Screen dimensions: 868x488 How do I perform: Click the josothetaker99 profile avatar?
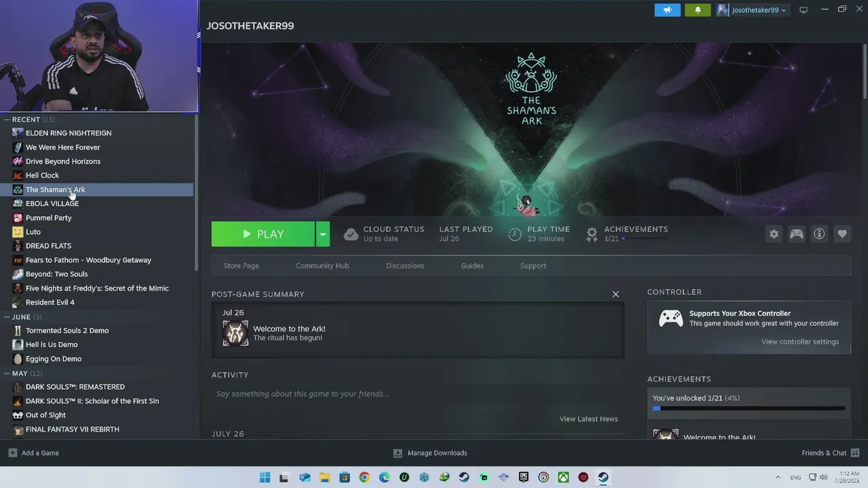pyautogui.click(x=723, y=10)
